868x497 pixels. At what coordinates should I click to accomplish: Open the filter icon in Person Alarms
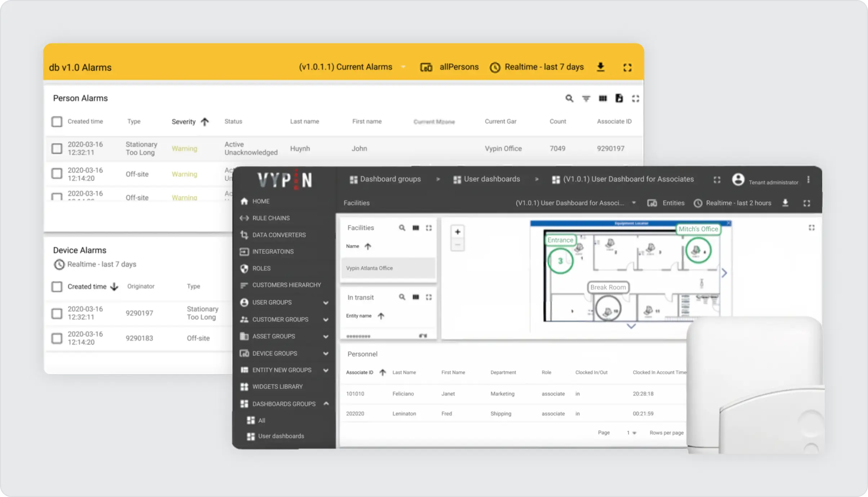[586, 98]
